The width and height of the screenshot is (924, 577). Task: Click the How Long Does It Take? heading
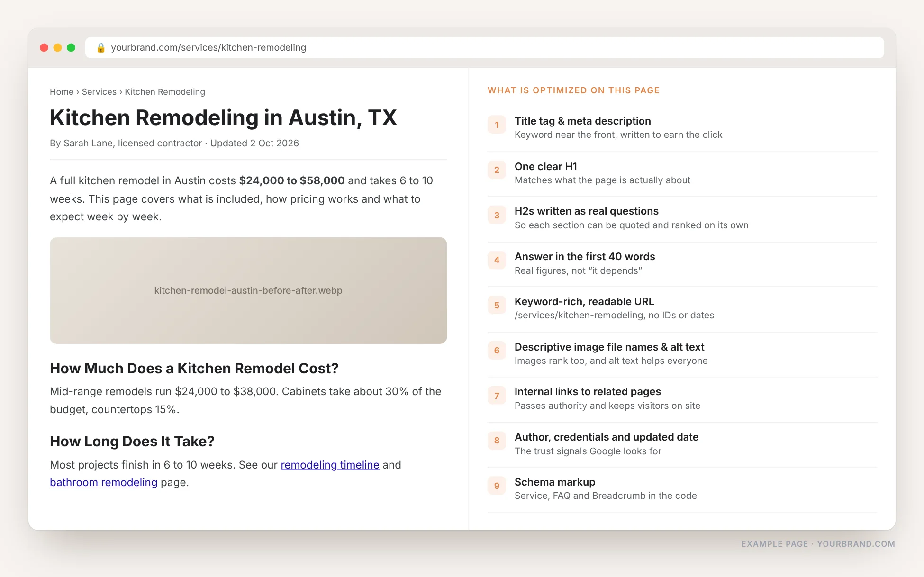(x=132, y=441)
